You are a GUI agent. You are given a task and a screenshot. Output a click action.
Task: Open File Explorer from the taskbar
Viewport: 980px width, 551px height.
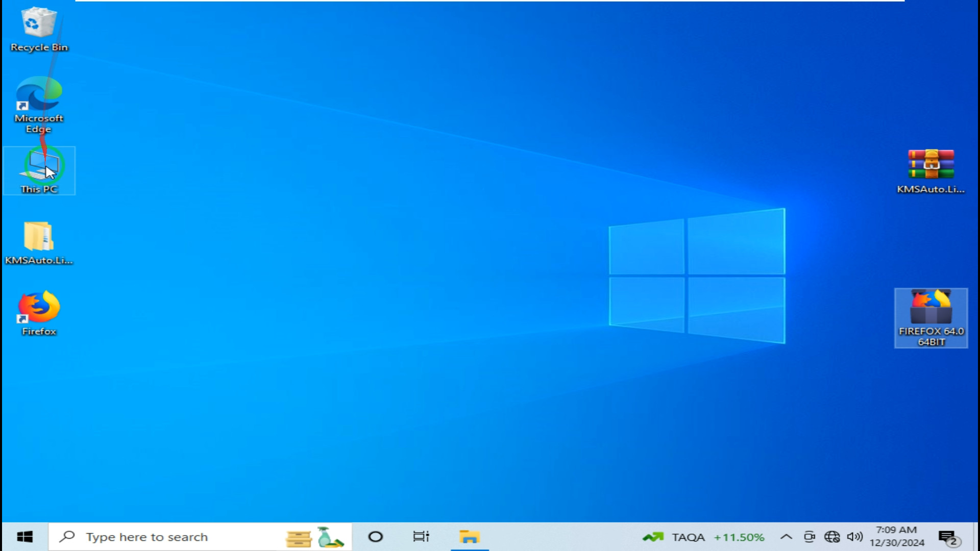coord(470,537)
